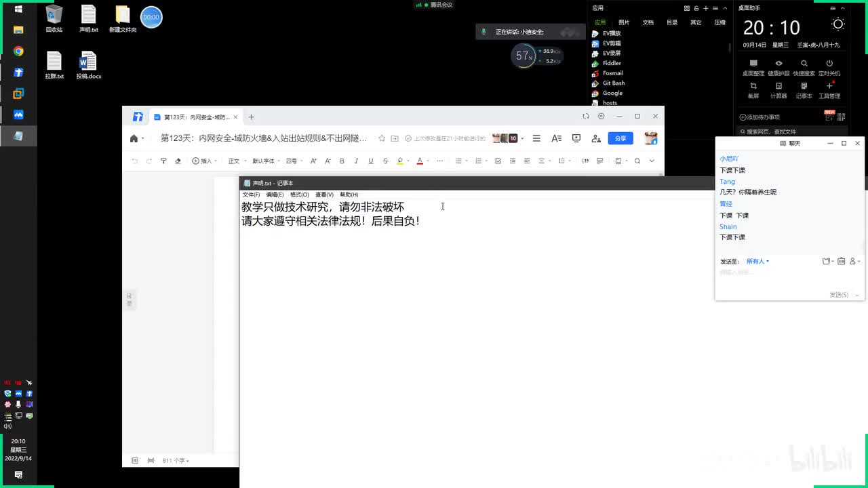Open the Windows Start button
This screenshot has width=868, height=488.
(18, 9)
